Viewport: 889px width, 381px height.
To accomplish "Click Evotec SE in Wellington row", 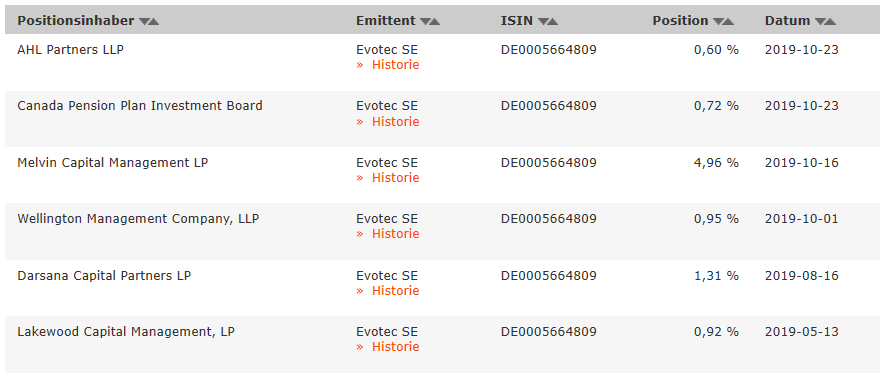I will pos(387,219).
